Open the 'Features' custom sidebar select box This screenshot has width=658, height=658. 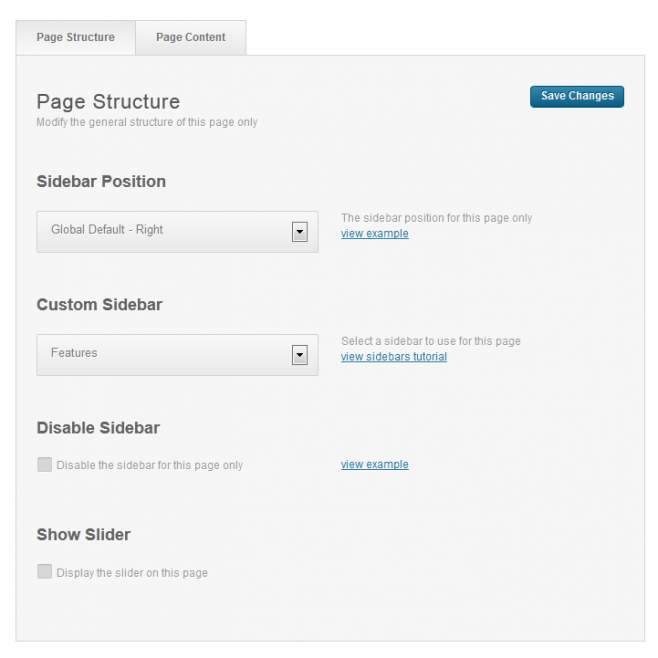[178, 355]
